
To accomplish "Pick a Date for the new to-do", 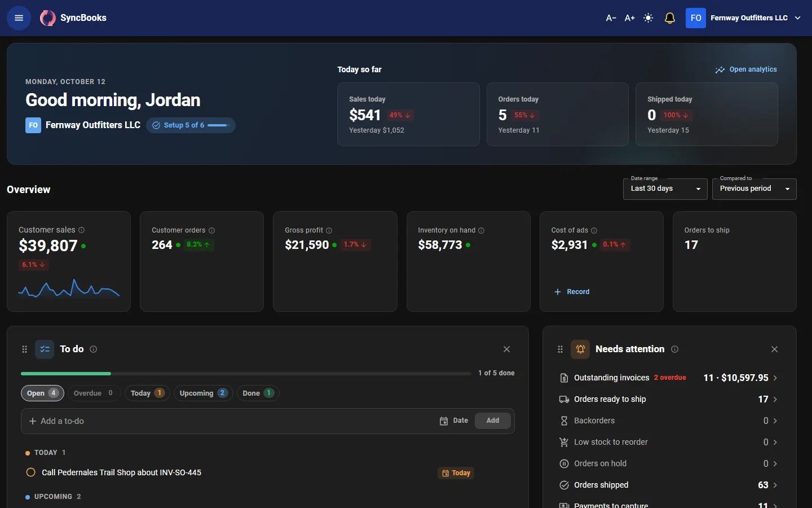I will [454, 421].
